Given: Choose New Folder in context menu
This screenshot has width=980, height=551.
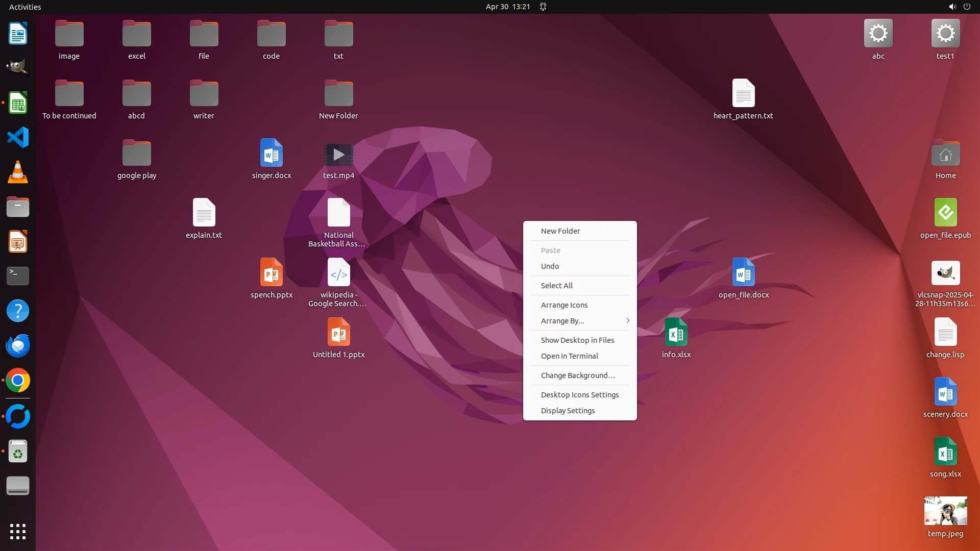Looking at the screenshot, I should (560, 231).
